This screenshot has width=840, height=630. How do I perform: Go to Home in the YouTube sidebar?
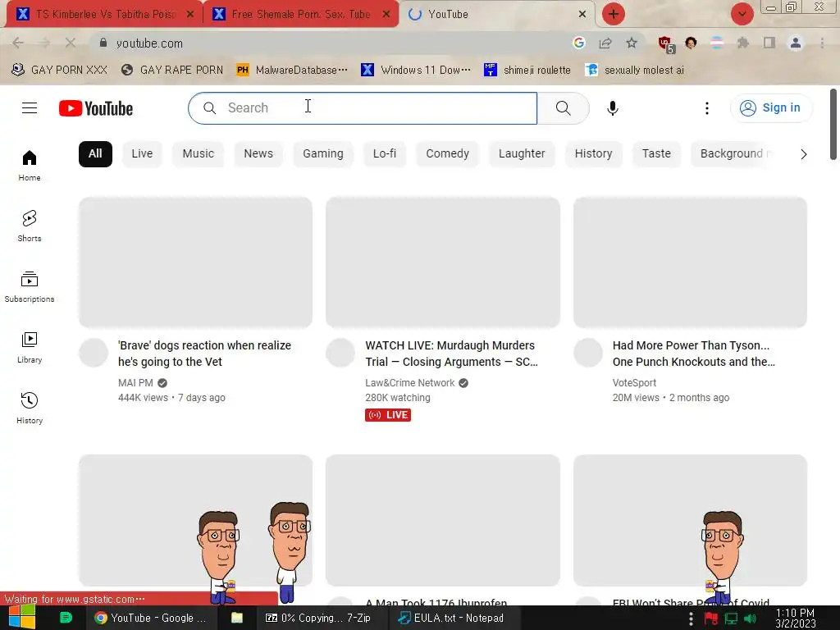[30, 166]
